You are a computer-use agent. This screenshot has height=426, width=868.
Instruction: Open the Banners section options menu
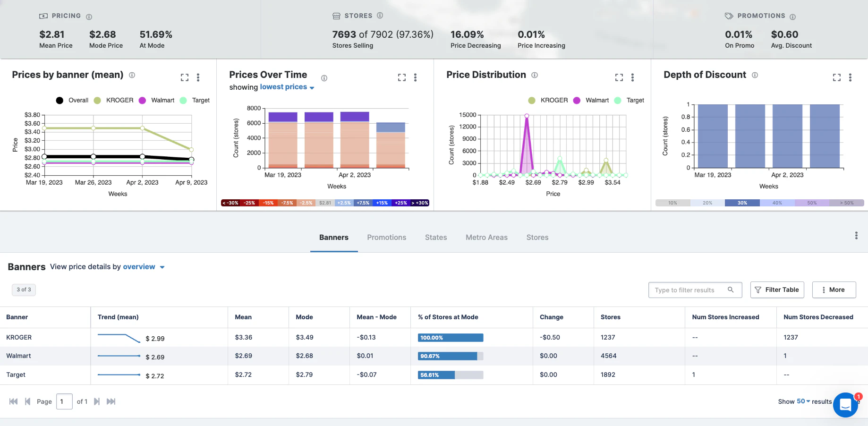pyautogui.click(x=856, y=235)
